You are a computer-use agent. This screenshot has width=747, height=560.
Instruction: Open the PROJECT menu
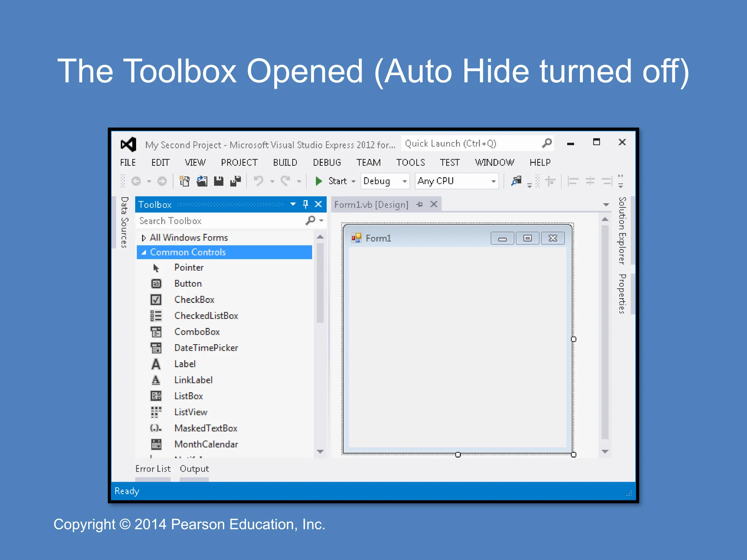(x=239, y=163)
